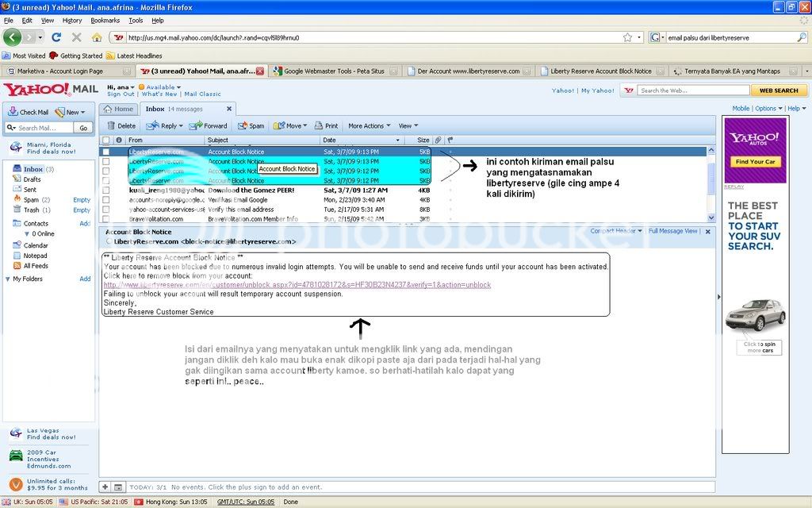Click the Firefox reload page icon

click(56, 37)
